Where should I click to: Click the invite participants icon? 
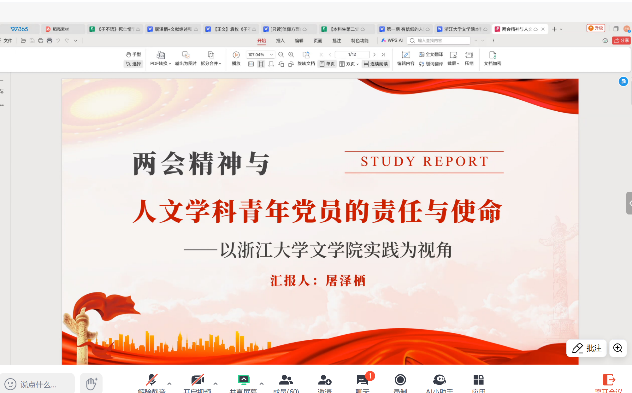click(x=324, y=380)
